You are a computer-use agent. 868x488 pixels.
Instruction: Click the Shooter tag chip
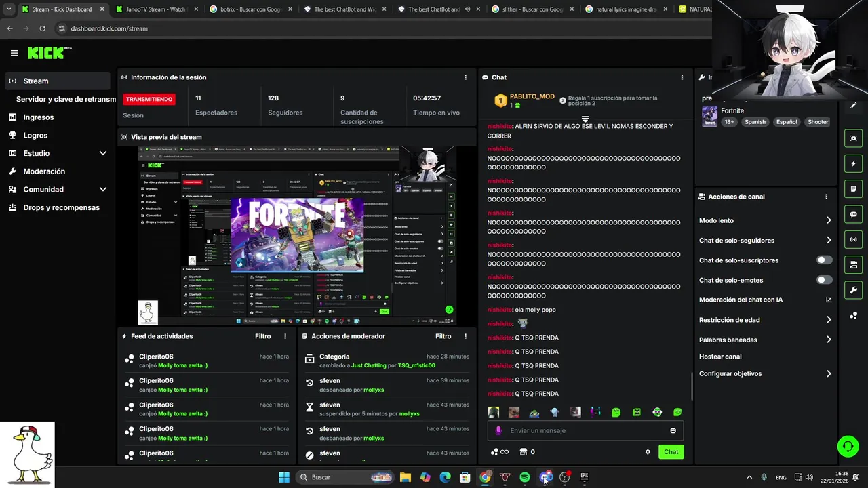pyautogui.click(x=818, y=122)
